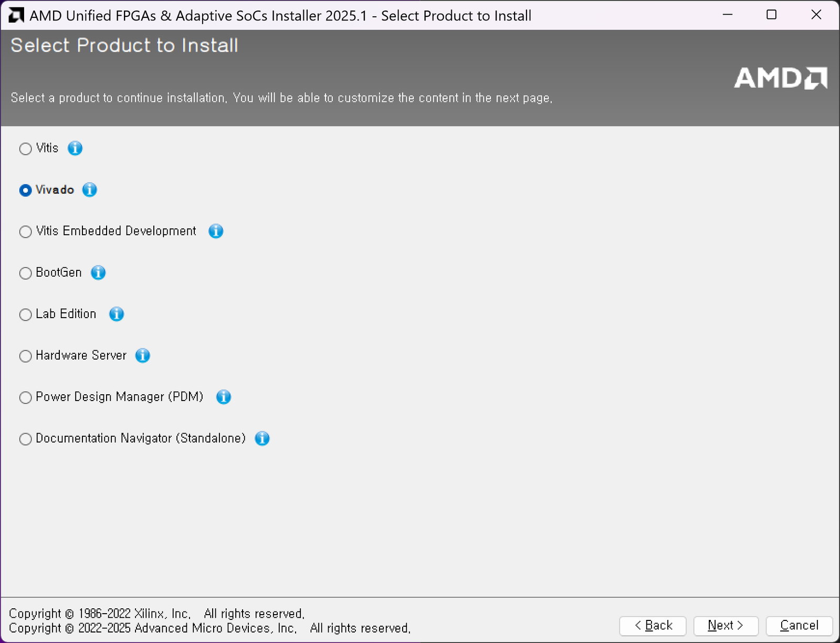840x643 pixels.
Task: Click the Power Design Manager info icon
Action: 224,397
